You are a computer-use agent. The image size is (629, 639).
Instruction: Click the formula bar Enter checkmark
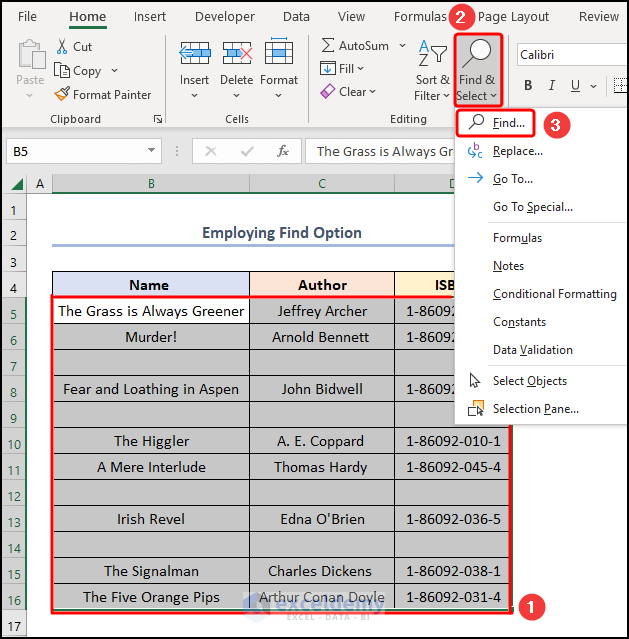tap(247, 151)
